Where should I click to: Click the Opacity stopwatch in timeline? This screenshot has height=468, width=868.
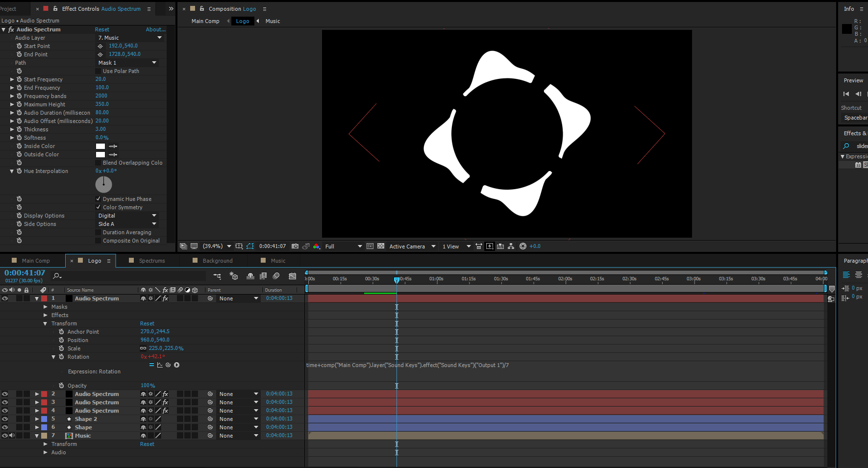click(x=61, y=386)
